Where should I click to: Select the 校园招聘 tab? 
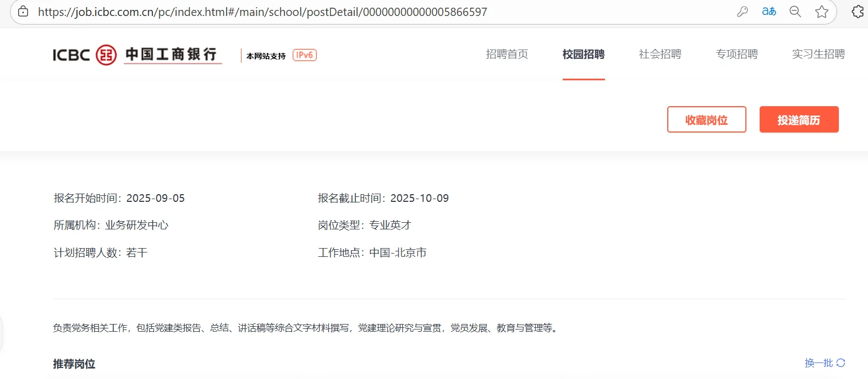[584, 54]
